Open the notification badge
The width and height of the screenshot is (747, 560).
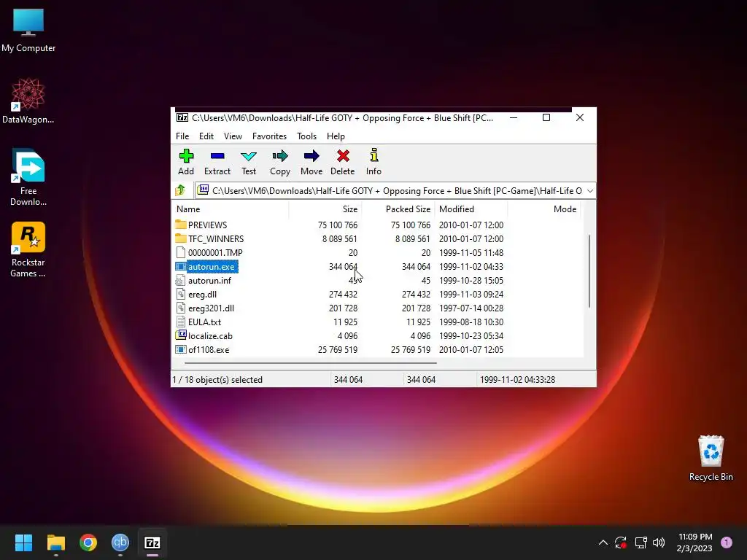pyautogui.click(x=727, y=542)
